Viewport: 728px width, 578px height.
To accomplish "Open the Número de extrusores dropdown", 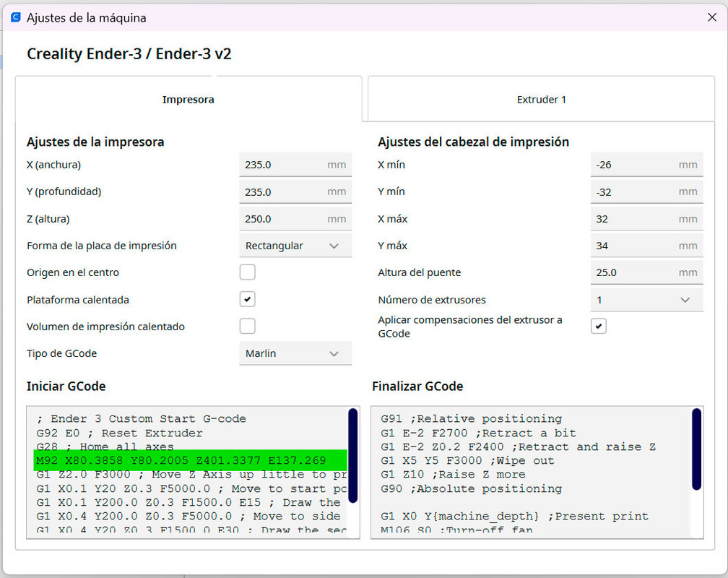I will point(647,300).
